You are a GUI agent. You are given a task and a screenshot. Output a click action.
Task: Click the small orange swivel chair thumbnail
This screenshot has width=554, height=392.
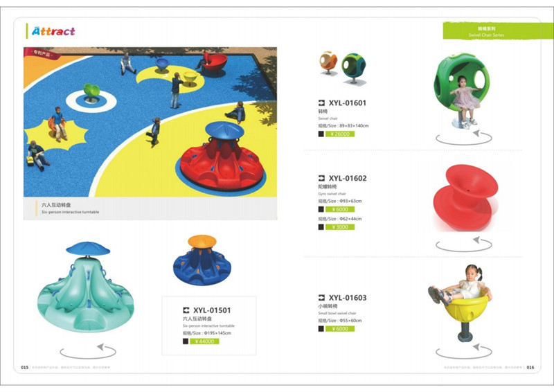[328, 63]
